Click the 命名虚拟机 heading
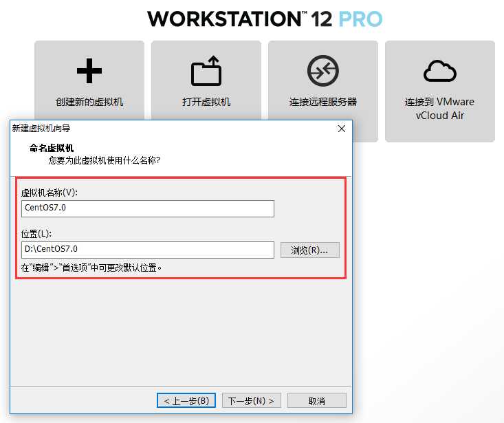This screenshot has width=504, height=423. coord(52,148)
